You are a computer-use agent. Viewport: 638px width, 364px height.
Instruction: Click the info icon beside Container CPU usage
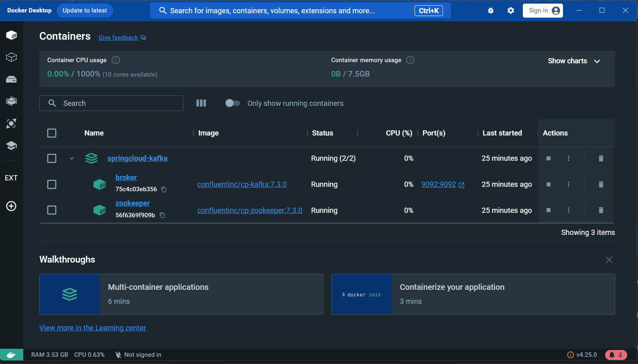click(116, 60)
